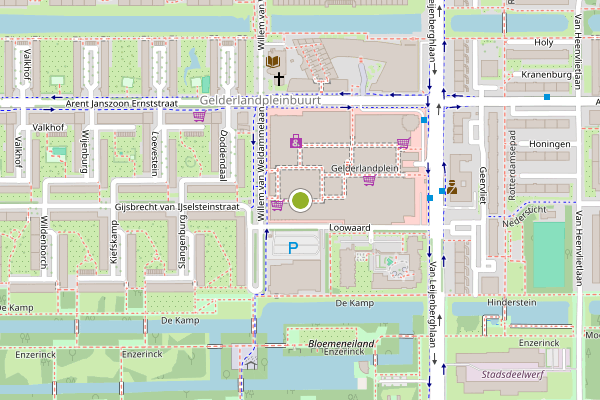Image resolution: width=600 pixels, height=400 pixels.
Task: Click the Hinderstein street label
Action: point(512,302)
